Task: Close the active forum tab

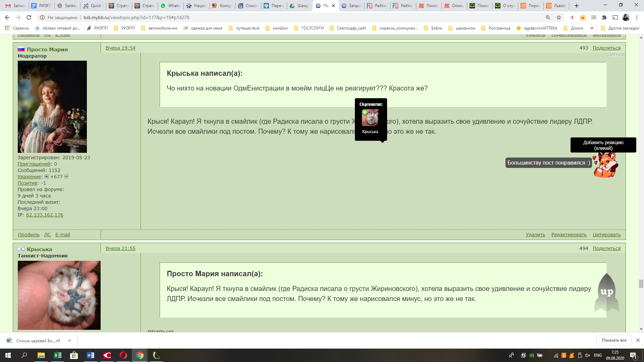Action: 333,6
